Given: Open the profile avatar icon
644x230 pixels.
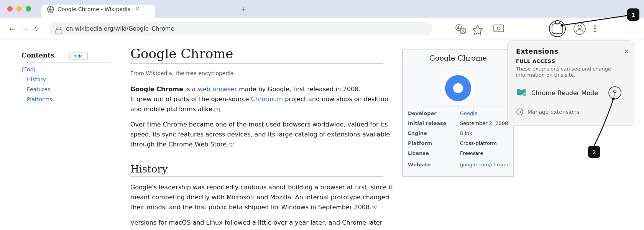Looking at the screenshot, I should coord(580,29).
